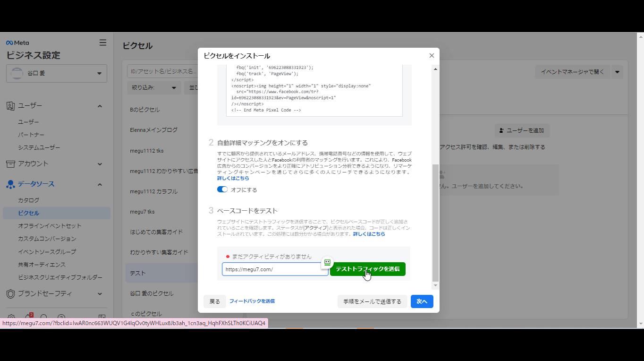644x361 pixels.
Task: Select カタログ in the sidebar
Action: click(29, 200)
